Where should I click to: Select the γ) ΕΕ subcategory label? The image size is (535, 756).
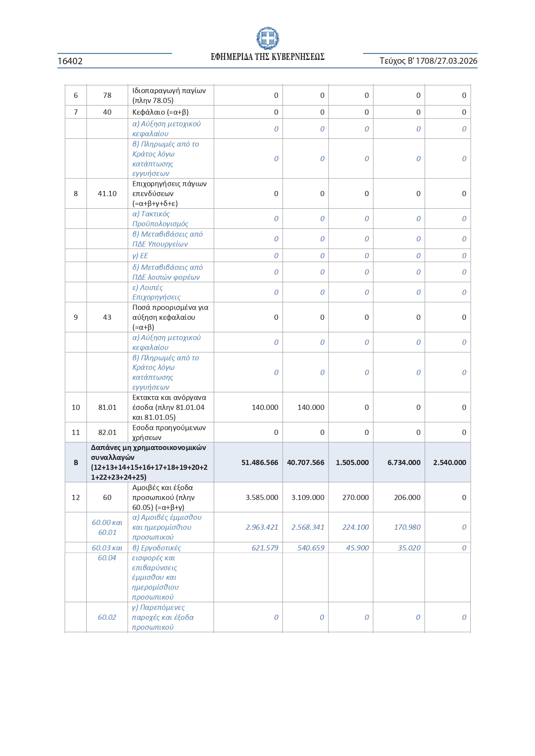tap(140, 256)
